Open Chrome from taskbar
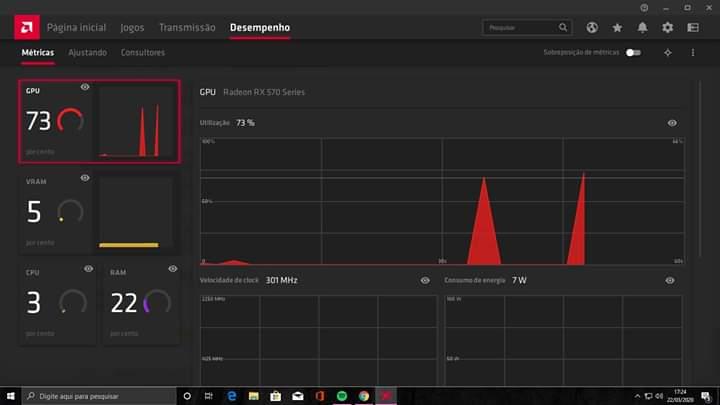720x405 pixels. pos(364,396)
